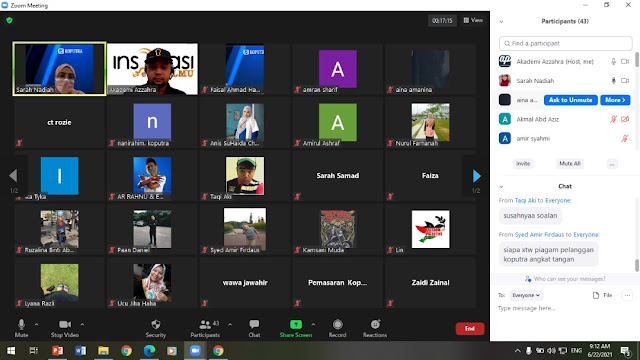Open File Explorer from the taskbar
640x360 pixels.
click(x=103, y=351)
